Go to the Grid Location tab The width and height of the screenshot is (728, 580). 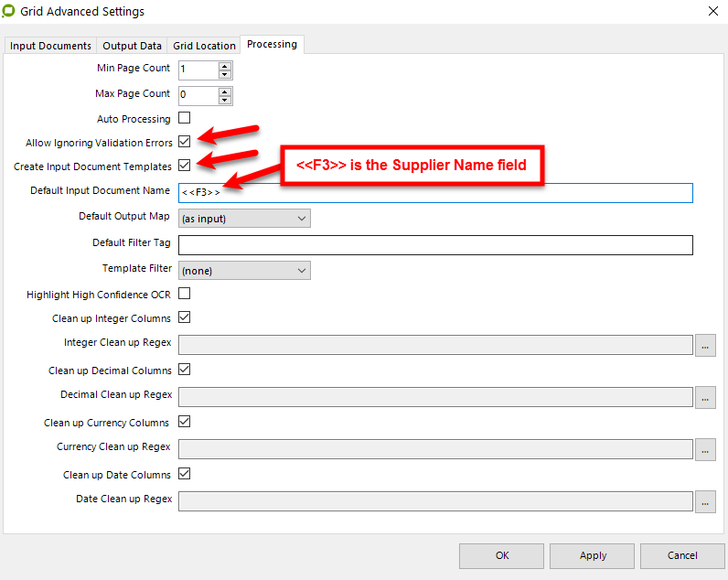pos(203,46)
